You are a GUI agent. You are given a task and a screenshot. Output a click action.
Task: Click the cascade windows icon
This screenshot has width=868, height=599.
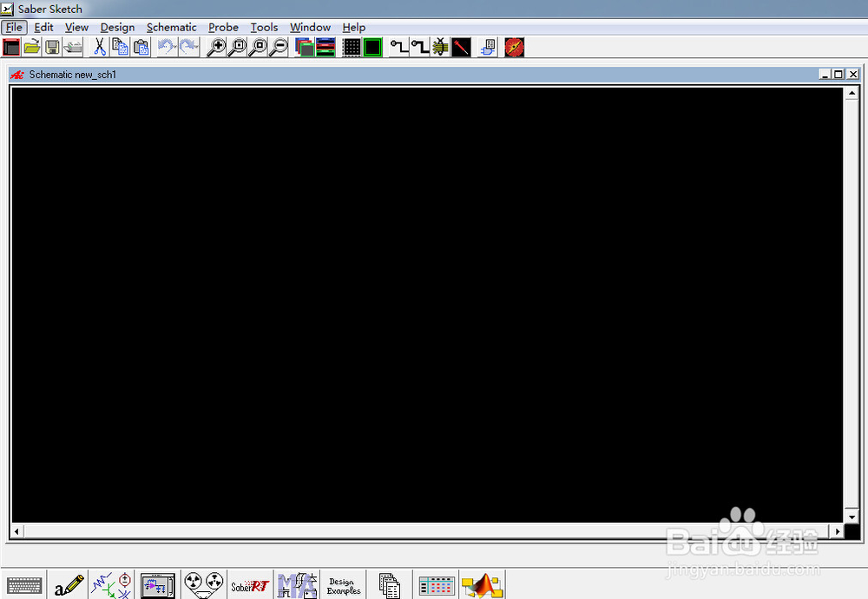click(x=305, y=47)
